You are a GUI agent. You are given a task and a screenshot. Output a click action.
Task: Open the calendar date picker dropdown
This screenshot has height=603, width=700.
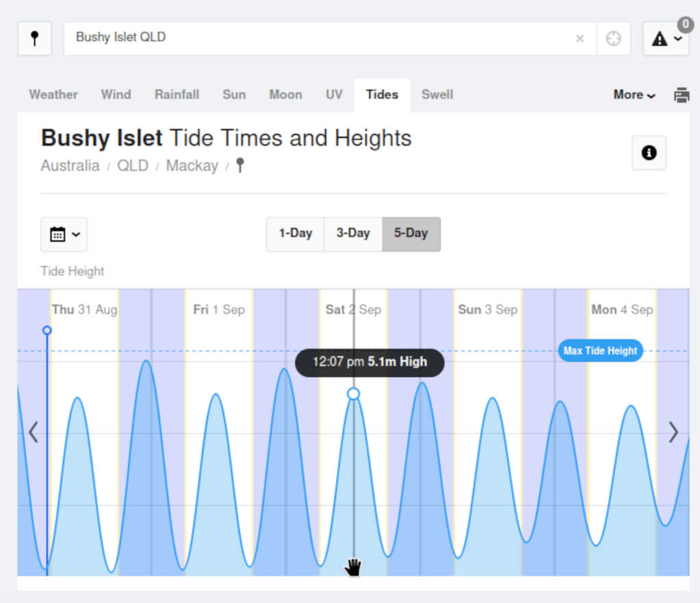click(x=64, y=234)
